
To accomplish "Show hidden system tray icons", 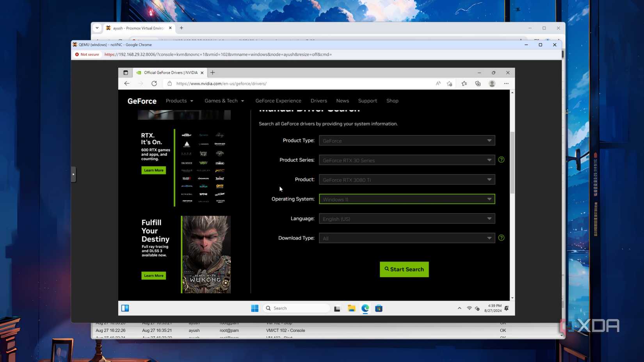I will [x=459, y=308].
